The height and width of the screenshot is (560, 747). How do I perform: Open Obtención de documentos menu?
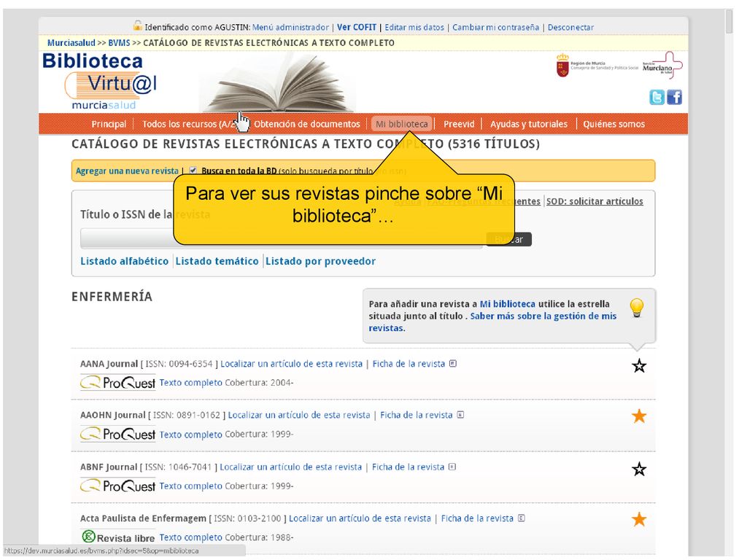pos(307,124)
